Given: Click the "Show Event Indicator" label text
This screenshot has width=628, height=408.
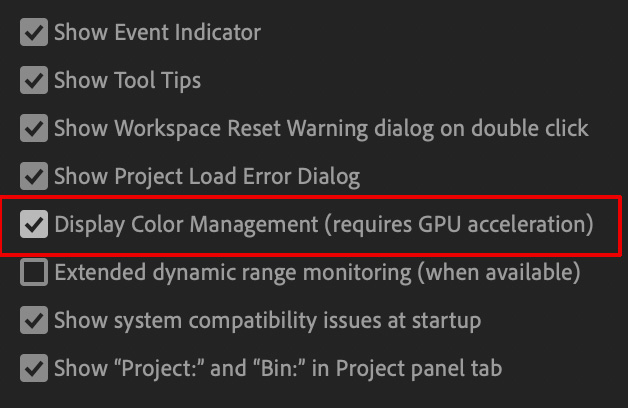Looking at the screenshot, I should point(157,32).
